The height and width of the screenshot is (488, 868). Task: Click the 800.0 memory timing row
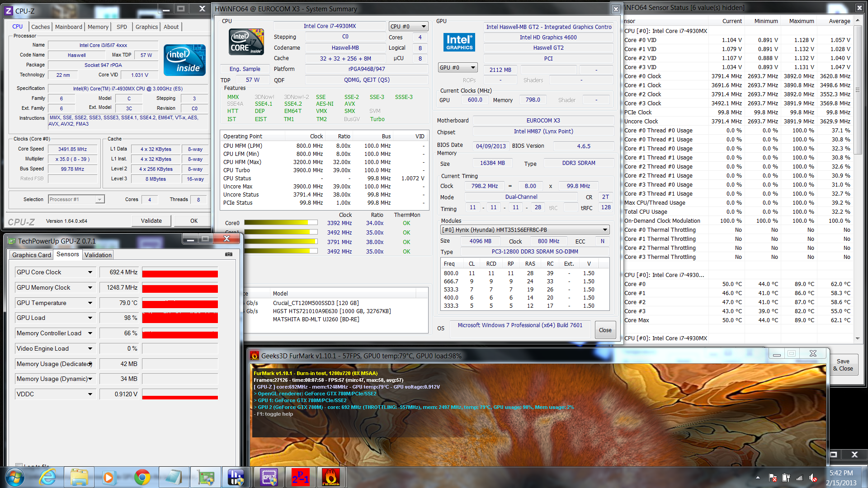click(524, 273)
